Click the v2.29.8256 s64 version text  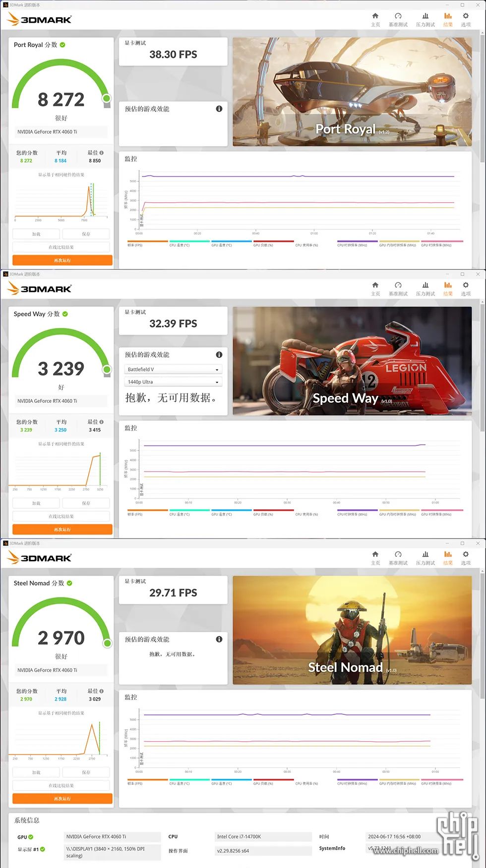(233, 851)
